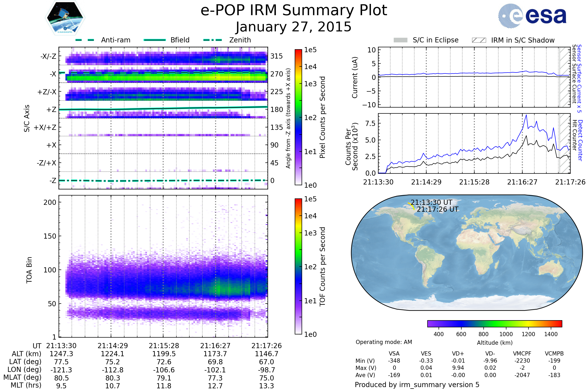Click the Zenith dash-dot legend marker
The width and height of the screenshot is (588, 392).
213,40
